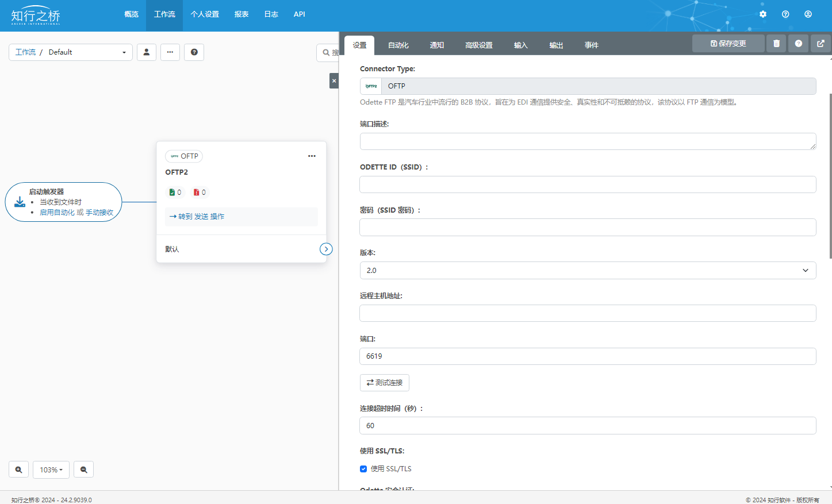Switch to the 自动化 tab

tap(398, 45)
